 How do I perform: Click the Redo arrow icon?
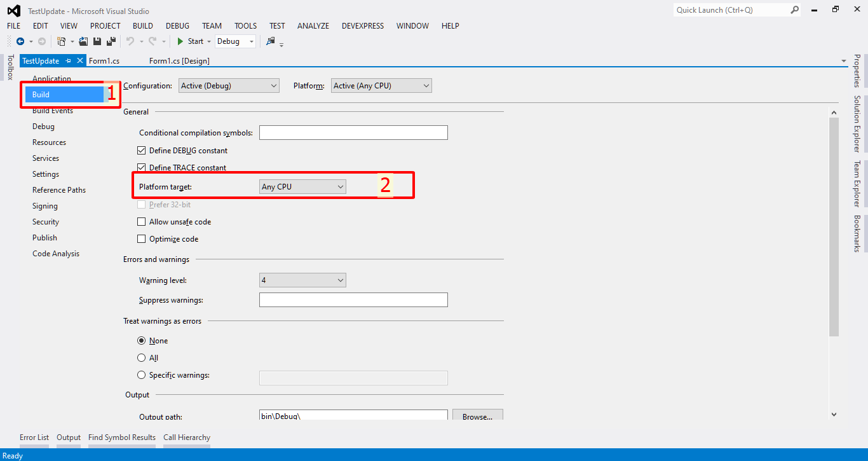[153, 41]
